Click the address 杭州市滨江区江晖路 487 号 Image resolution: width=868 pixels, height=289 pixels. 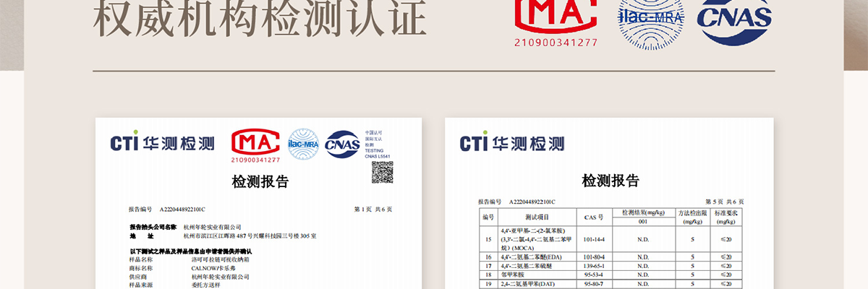coord(219,236)
